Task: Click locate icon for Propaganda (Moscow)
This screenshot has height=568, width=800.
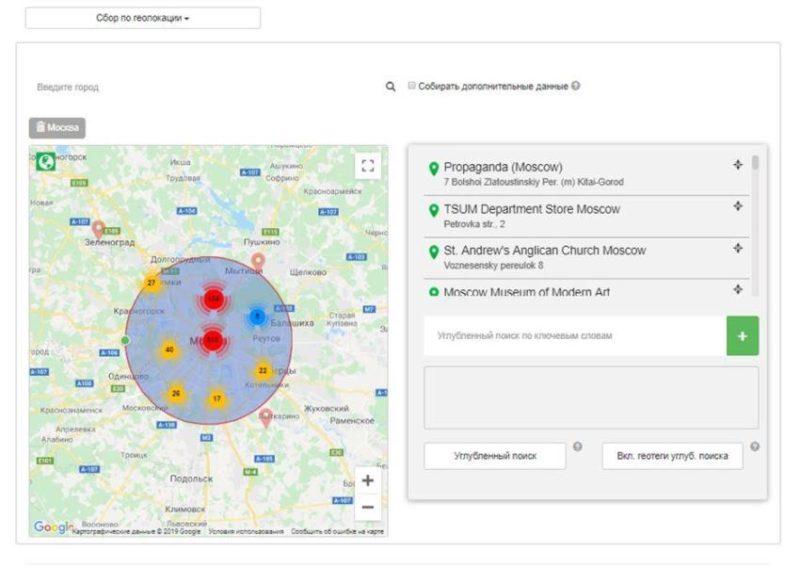Action: click(x=737, y=165)
